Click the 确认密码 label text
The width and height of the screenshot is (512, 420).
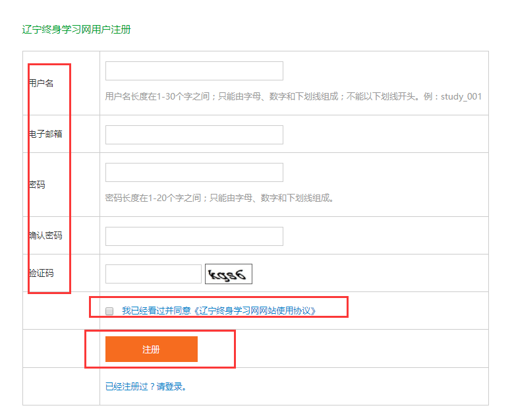point(45,235)
